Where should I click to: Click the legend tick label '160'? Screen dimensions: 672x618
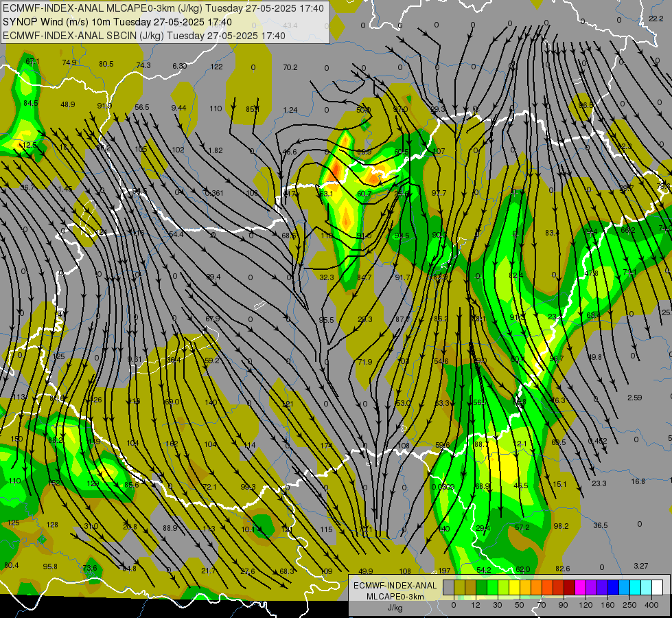tap(607, 605)
